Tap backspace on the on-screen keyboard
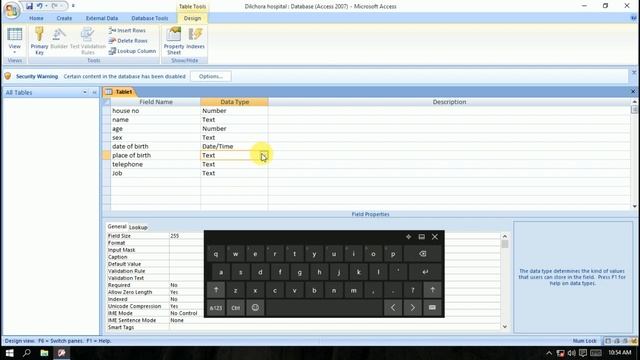 click(x=423, y=254)
